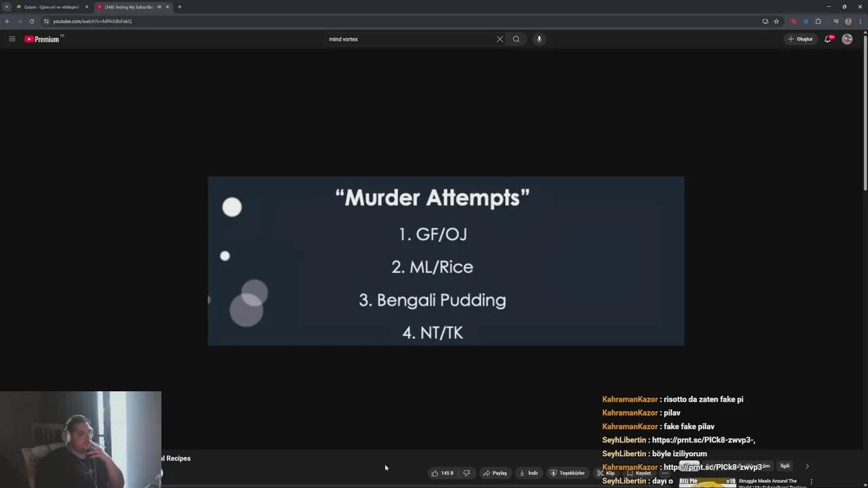Switch to the Quizei browser tab
This screenshot has height=488, width=868.
(52, 7)
